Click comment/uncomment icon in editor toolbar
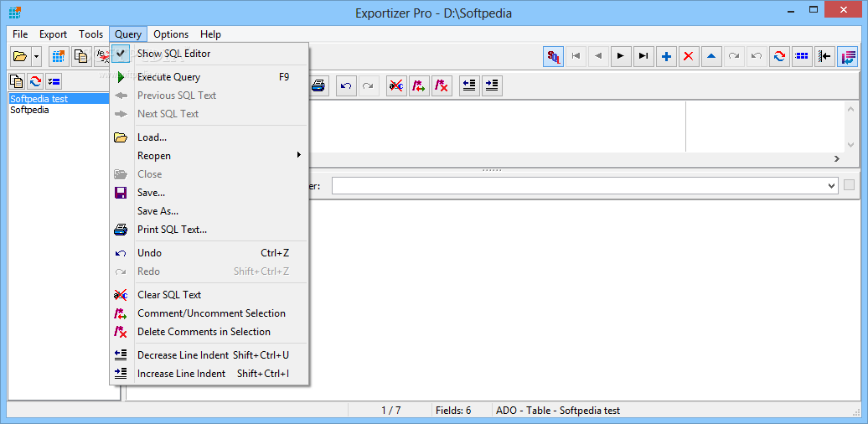This screenshot has width=868, height=424. pyautogui.click(x=419, y=85)
